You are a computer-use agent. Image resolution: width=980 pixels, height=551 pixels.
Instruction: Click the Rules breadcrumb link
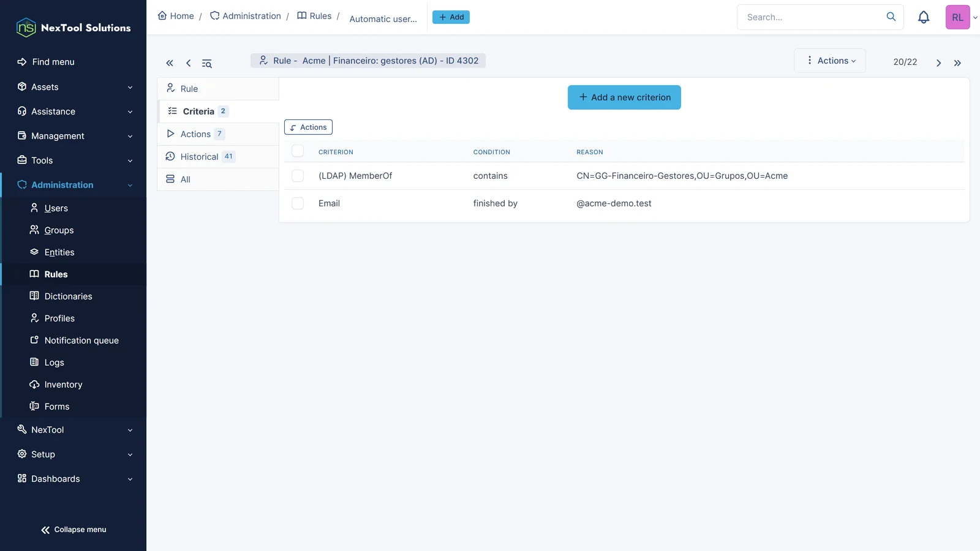(314, 16)
